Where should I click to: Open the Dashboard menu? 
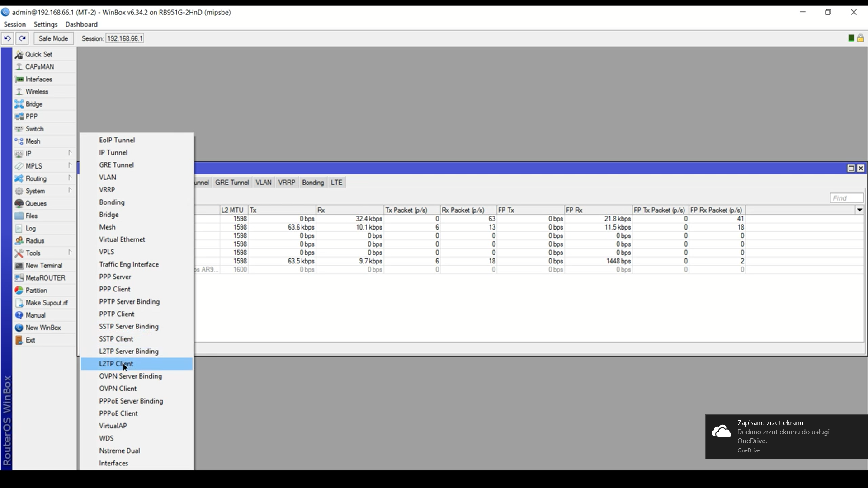click(81, 24)
